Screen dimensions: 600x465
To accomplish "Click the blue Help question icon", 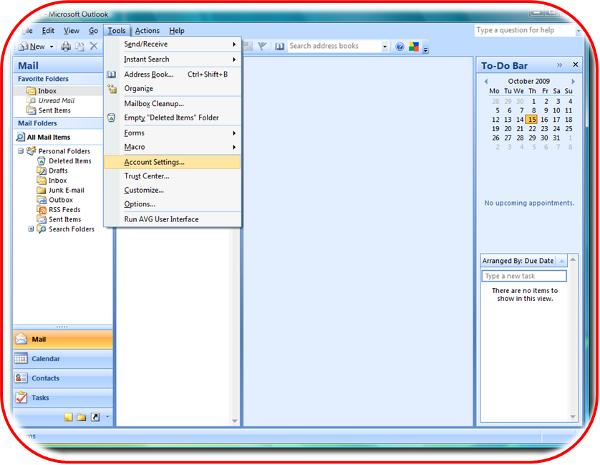I will (x=399, y=47).
